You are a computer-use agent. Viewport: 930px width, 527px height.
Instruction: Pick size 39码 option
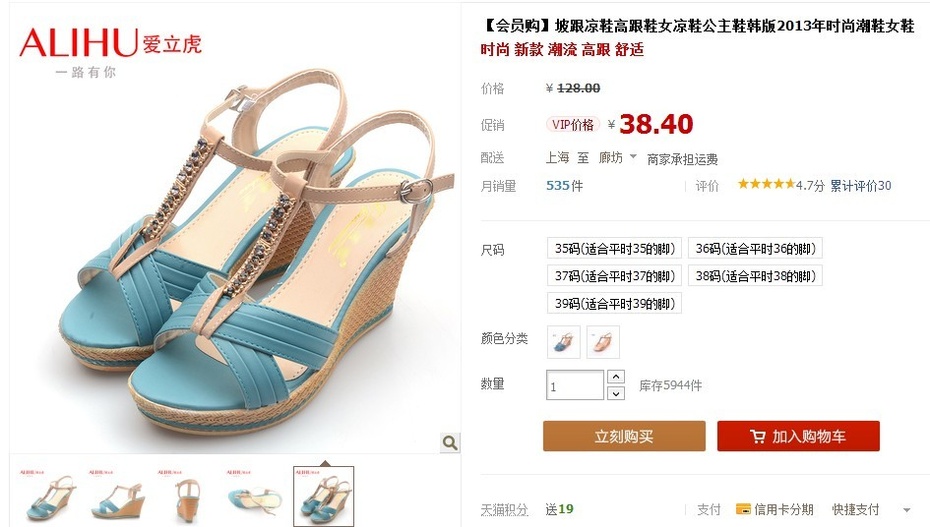point(614,304)
